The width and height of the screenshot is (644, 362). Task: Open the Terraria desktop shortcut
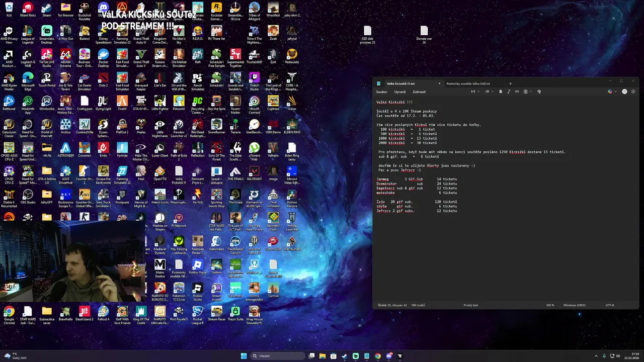pyautogui.click(x=235, y=127)
